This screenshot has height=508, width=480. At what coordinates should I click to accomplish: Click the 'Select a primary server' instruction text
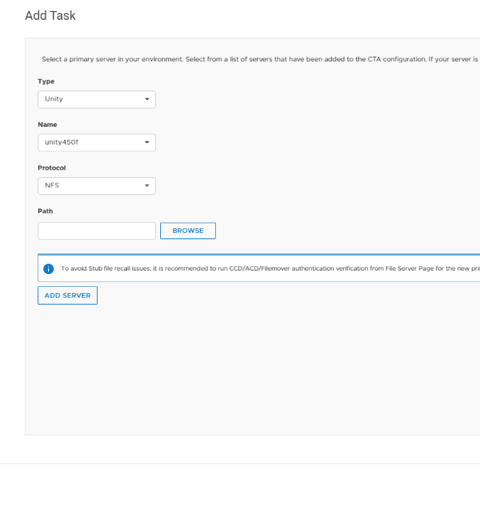261,59
